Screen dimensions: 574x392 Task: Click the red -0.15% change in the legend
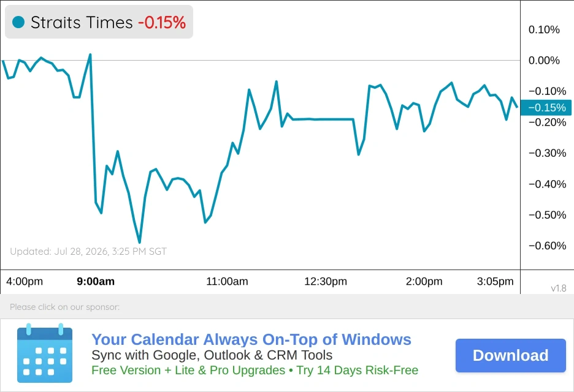tap(162, 22)
